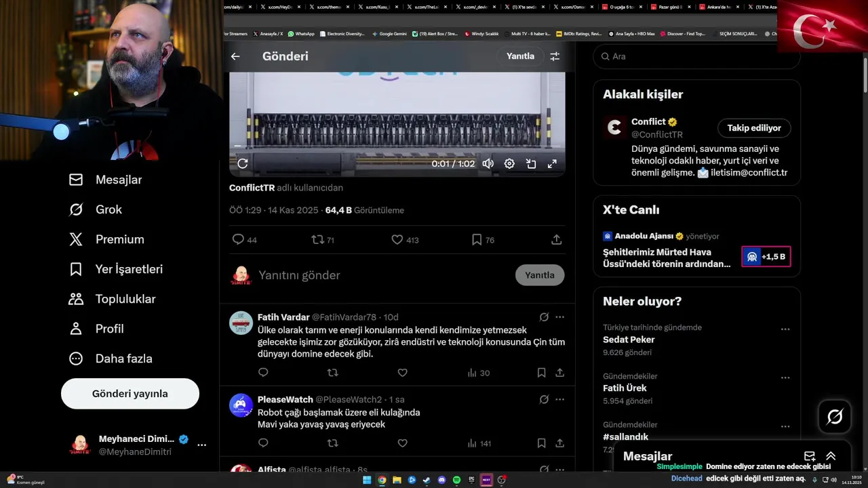Open reply sorting options icon beside Yanıtla
The height and width of the screenshot is (488, 868).
pos(555,56)
